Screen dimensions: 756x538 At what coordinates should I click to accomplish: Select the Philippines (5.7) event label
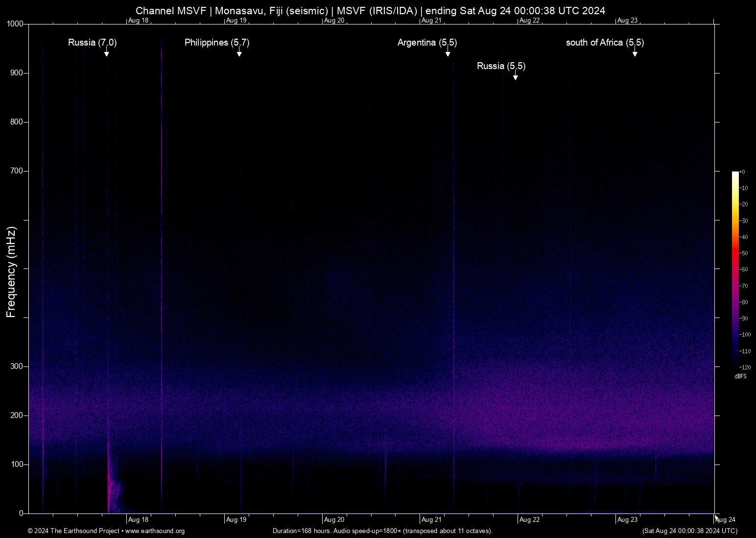[x=217, y=43]
